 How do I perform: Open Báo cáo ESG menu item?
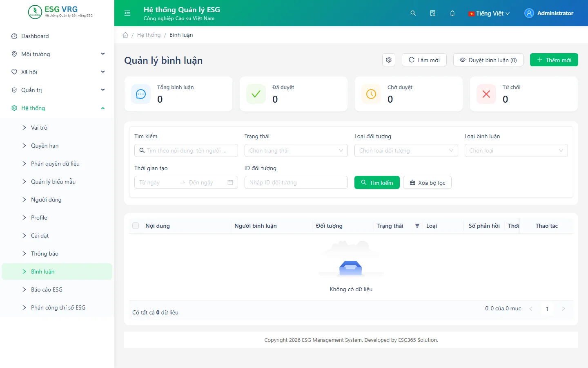click(x=57, y=289)
